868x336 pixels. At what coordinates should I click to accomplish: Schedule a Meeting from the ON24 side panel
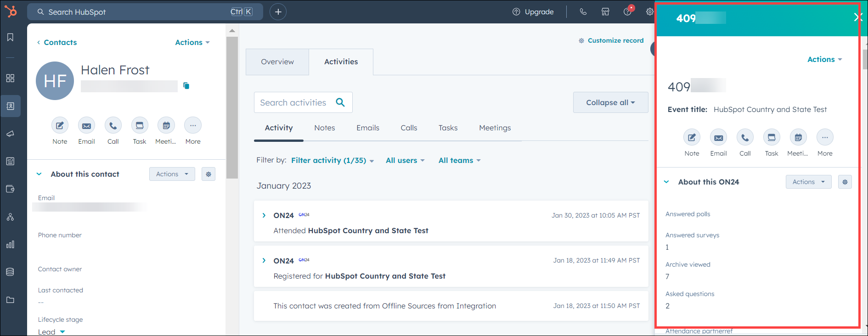[798, 137]
